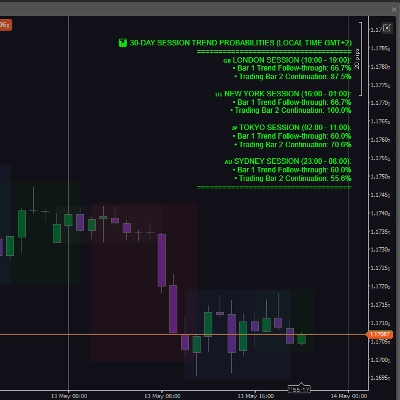
Task: Select the '30-DAY SESSION TREND PROBABILITIES' heading text
Action: click(x=202, y=43)
